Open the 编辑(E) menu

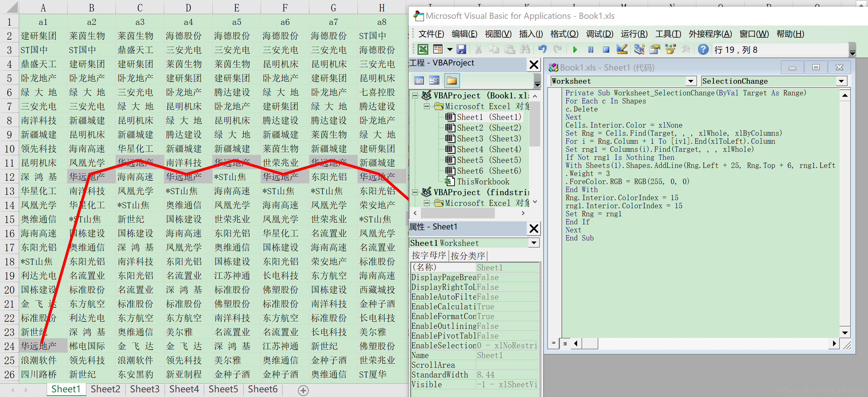point(464,34)
